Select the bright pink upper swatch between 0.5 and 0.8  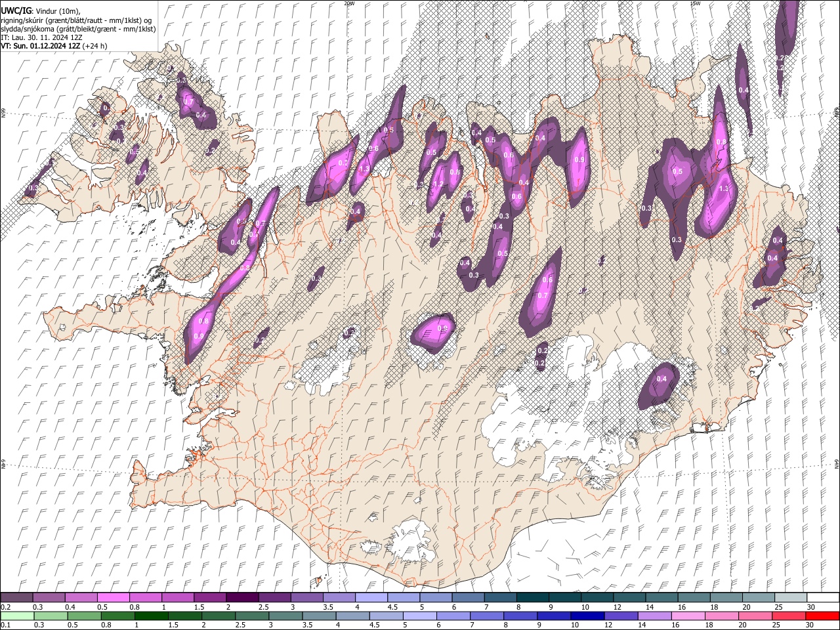pyautogui.click(x=114, y=597)
